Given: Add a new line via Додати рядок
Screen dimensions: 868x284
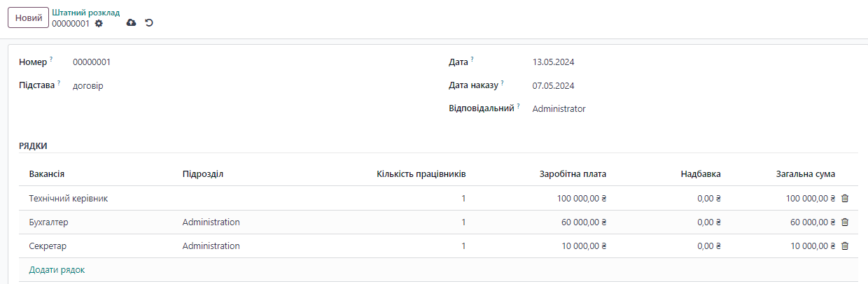Looking at the screenshot, I should coord(57,269).
